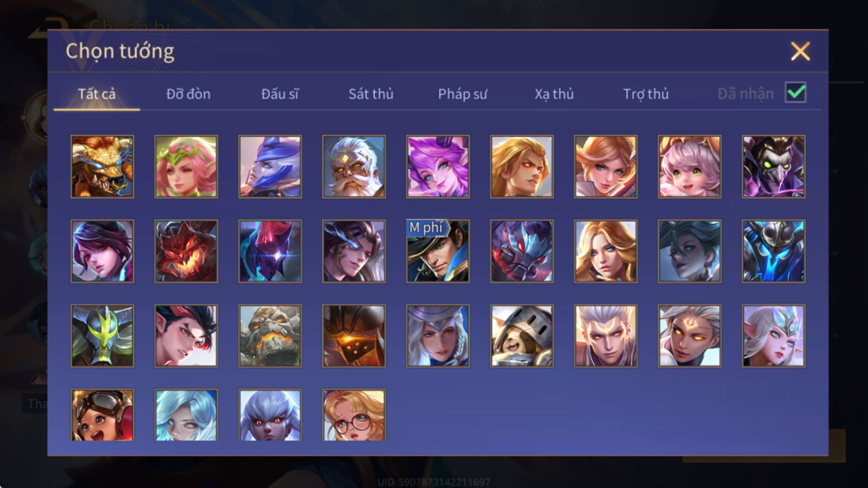This screenshot has width=868, height=488.
Task: Show the 'Xạ thủ' category
Action: point(554,94)
